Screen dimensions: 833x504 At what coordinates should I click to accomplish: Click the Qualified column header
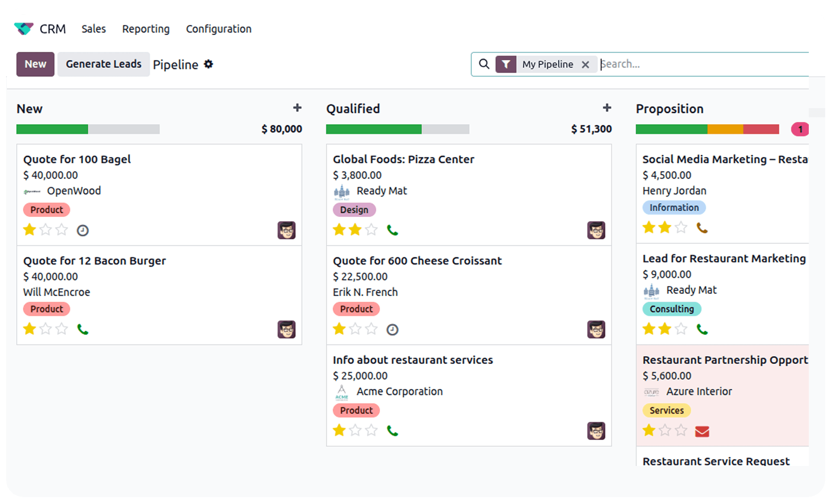(353, 109)
